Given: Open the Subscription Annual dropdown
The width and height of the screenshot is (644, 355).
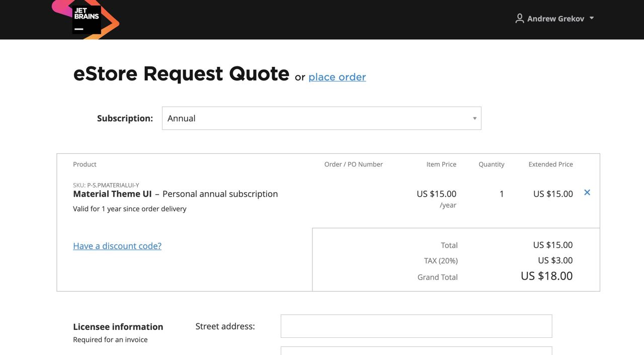Looking at the screenshot, I should (x=321, y=118).
